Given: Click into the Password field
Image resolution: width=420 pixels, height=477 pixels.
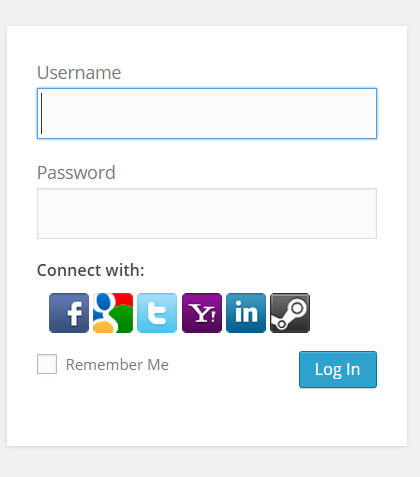Looking at the screenshot, I should (207, 213).
